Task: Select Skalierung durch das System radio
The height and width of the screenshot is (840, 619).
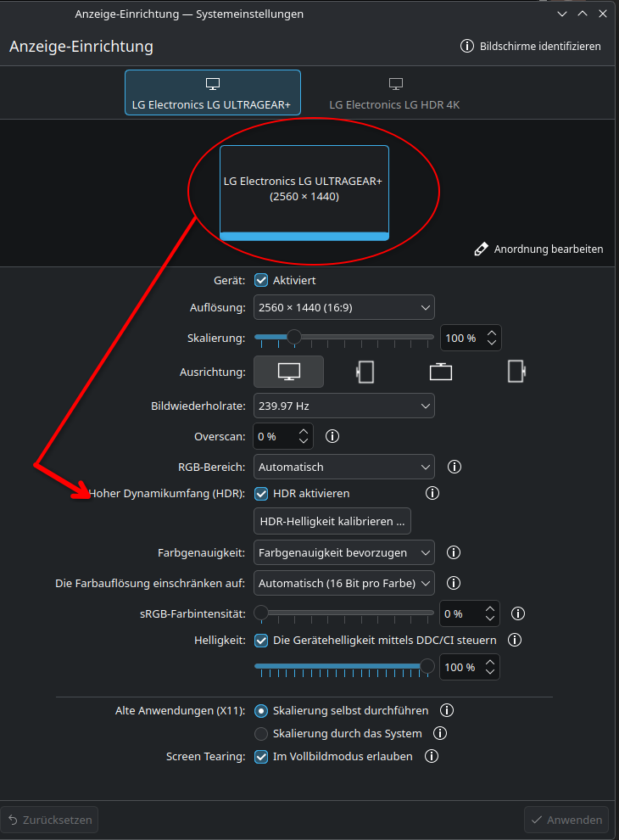Action: tap(261, 733)
